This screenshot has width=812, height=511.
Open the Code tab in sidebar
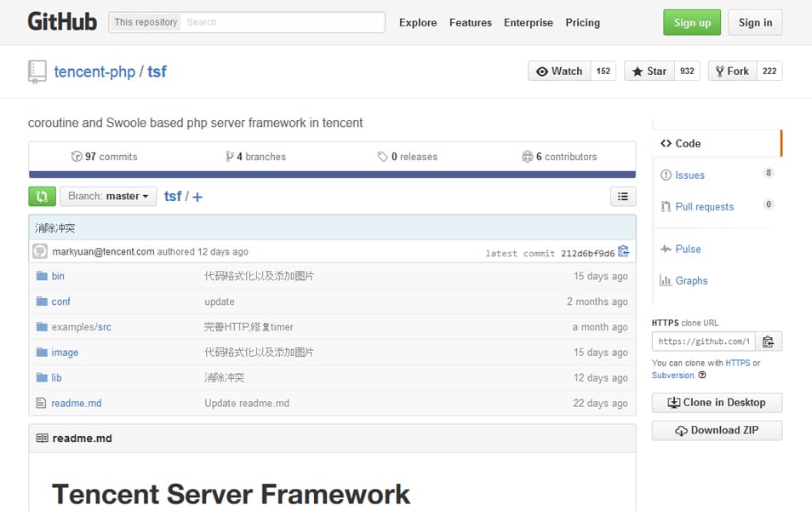(x=717, y=144)
